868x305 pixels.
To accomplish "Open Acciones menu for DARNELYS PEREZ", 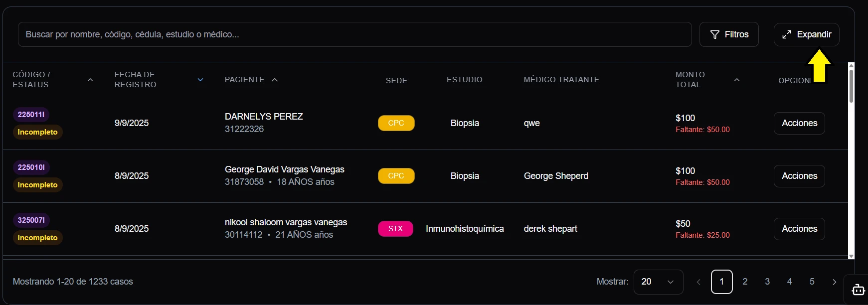I will pyautogui.click(x=799, y=123).
